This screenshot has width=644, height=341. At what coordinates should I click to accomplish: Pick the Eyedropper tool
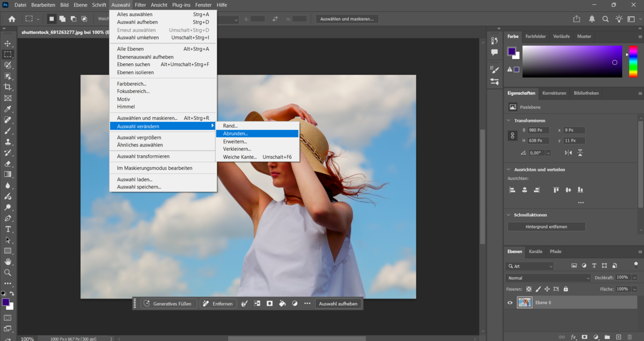click(x=8, y=110)
